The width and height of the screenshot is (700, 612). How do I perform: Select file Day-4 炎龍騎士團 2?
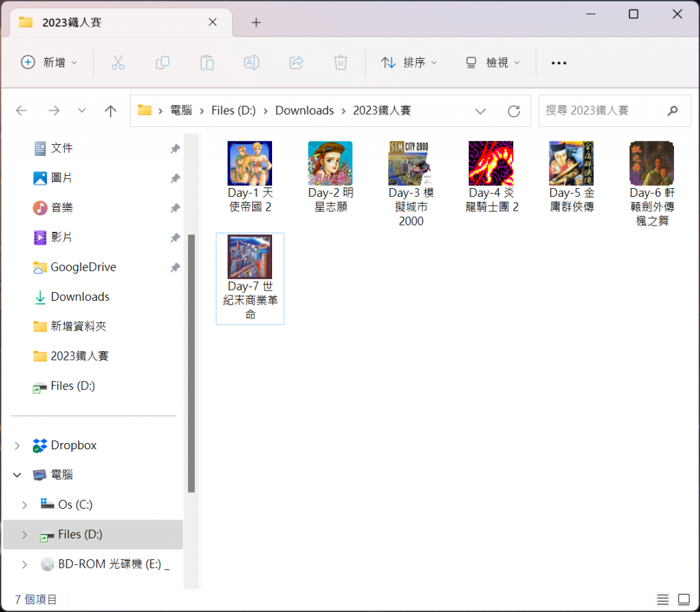tap(491, 177)
